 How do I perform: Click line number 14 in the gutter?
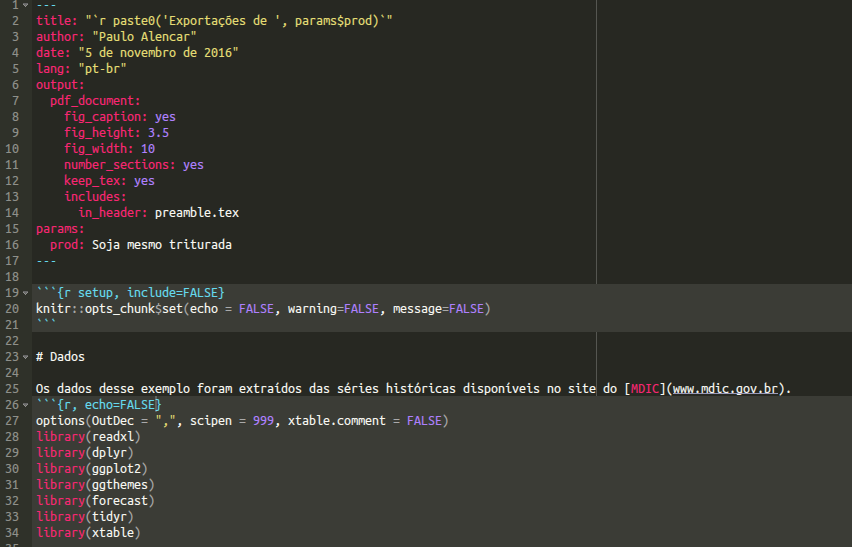[x=12, y=213]
